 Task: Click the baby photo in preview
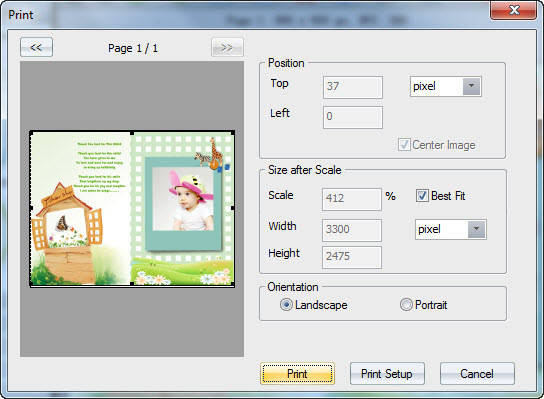pyautogui.click(x=183, y=199)
